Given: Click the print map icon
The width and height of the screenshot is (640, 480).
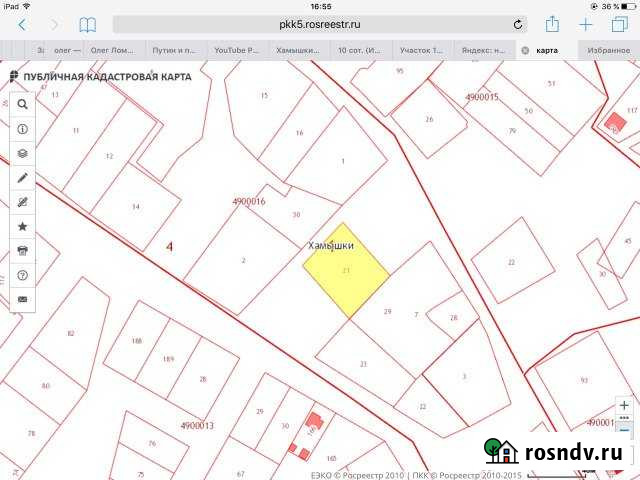Looking at the screenshot, I should (23, 250).
